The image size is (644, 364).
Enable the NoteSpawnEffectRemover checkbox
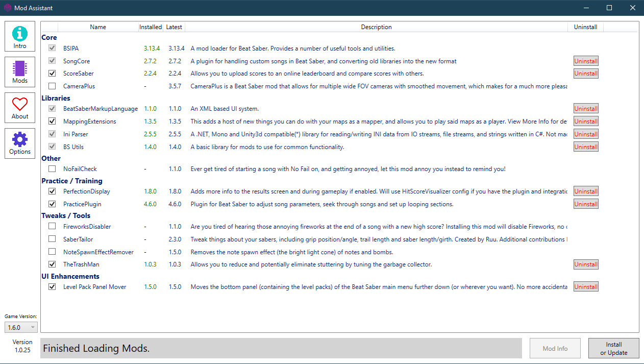pyautogui.click(x=52, y=252)
